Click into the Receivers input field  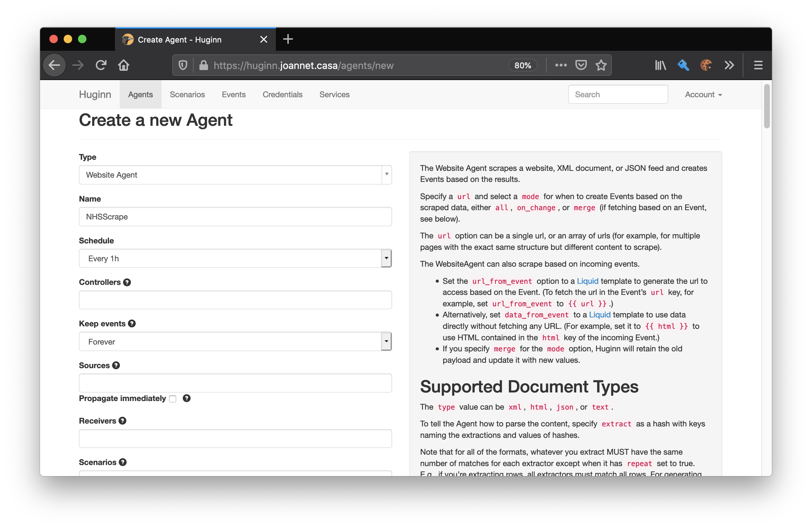tap(235, 439)
